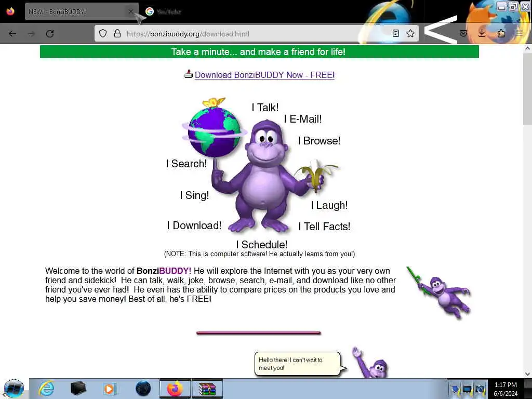Click the monitor icon in system tray
Screen dimensions: 532x399
point(467,389)
